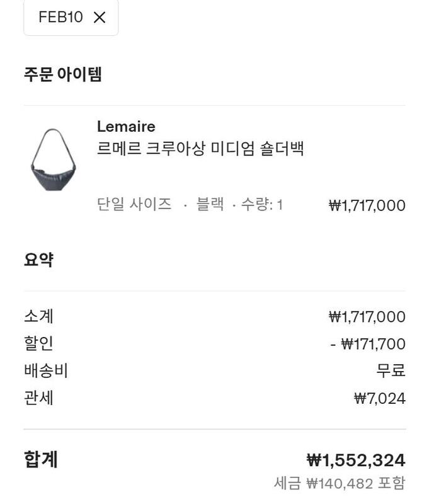Click the 무료 free shipping value
The image size is (434, 504).
point(391,371)
